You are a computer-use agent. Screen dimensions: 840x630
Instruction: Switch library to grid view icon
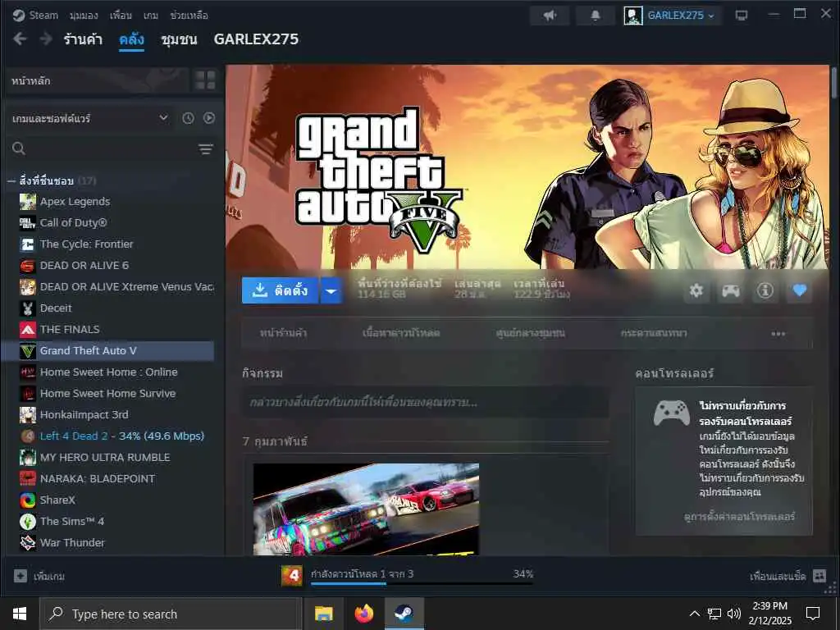click(x=205, y=80)
